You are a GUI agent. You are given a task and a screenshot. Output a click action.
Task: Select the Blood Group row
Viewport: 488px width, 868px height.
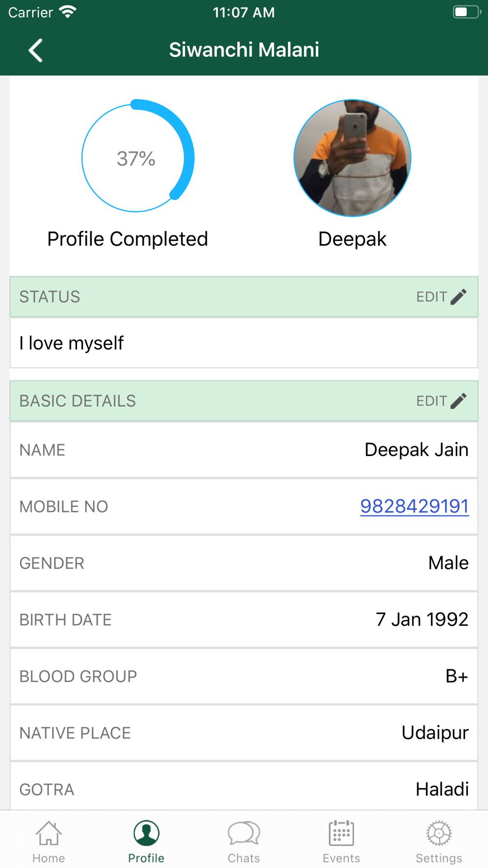[x=244, y=676]
